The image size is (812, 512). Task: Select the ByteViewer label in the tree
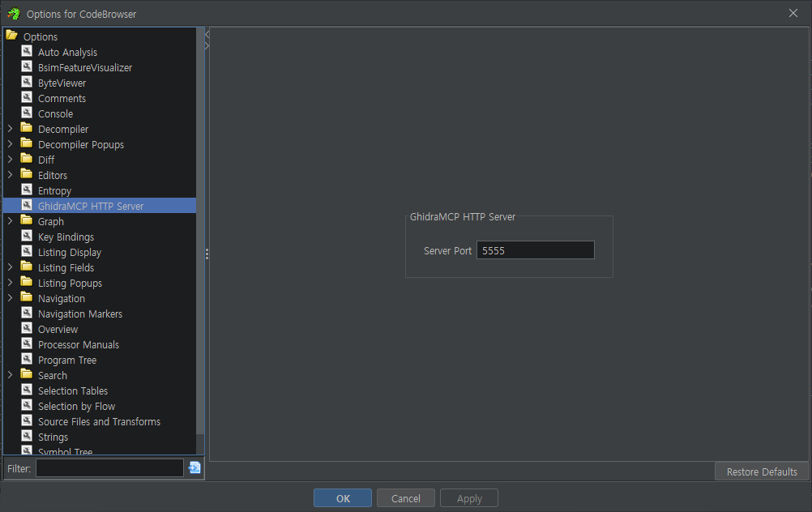pos(62,83)
